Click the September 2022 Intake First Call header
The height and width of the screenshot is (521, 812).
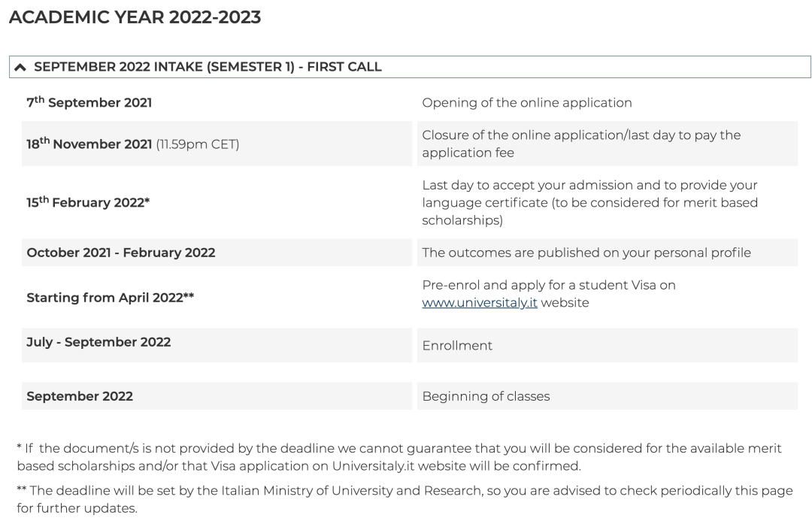[x=208, y=67]
